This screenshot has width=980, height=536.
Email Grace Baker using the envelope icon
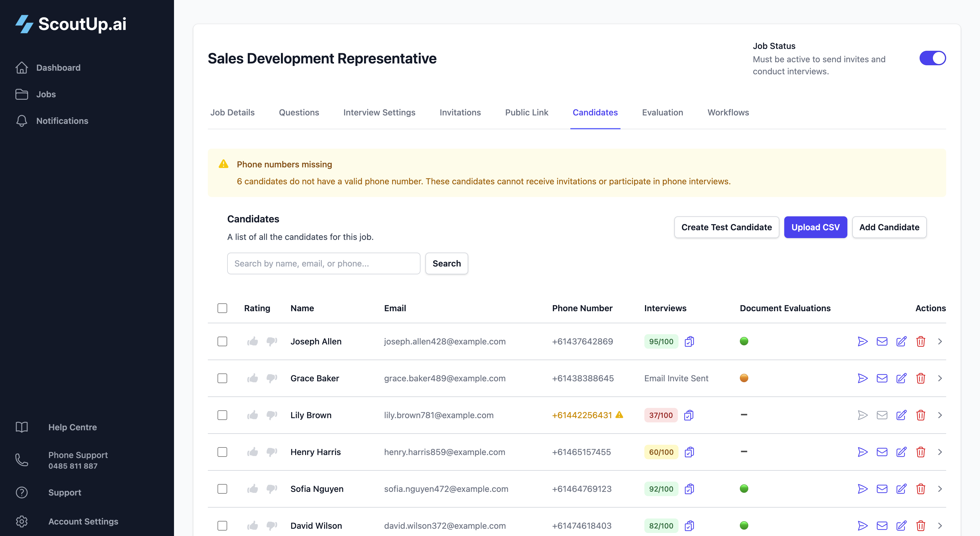click(882, 378)
